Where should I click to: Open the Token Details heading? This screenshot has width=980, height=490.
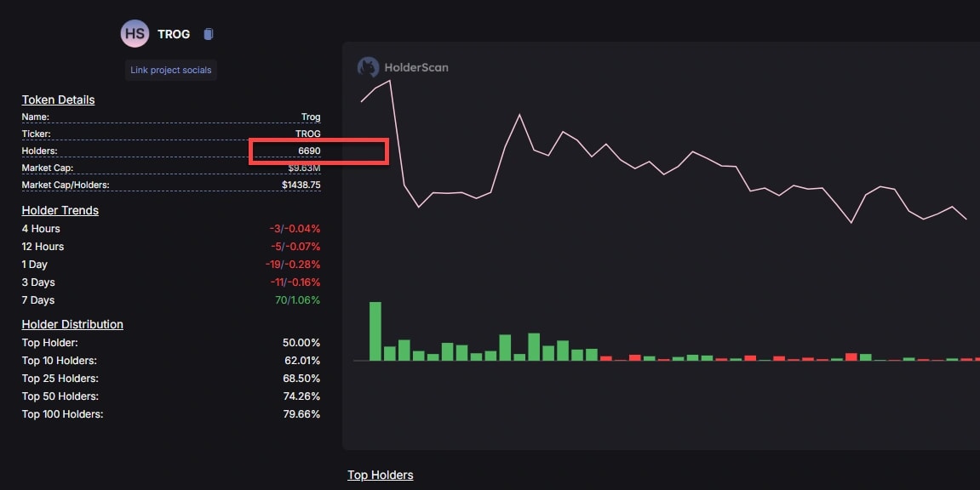[x=58, y=100]
